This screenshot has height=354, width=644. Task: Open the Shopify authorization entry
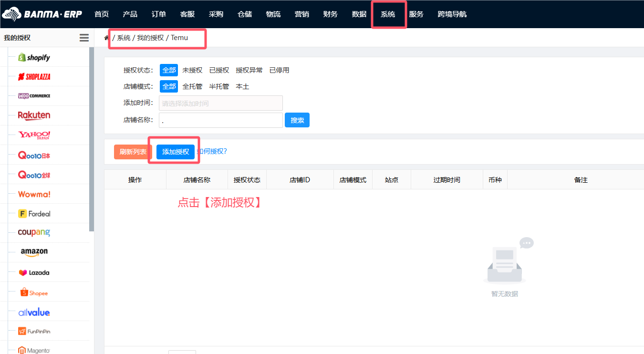click(x=34, y=57)
